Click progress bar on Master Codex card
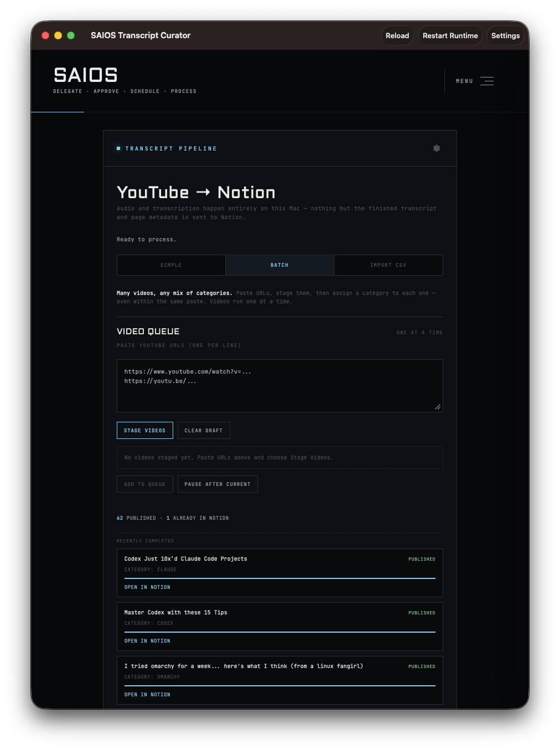Viewport: 560px width, 750px height. [280, 632]
